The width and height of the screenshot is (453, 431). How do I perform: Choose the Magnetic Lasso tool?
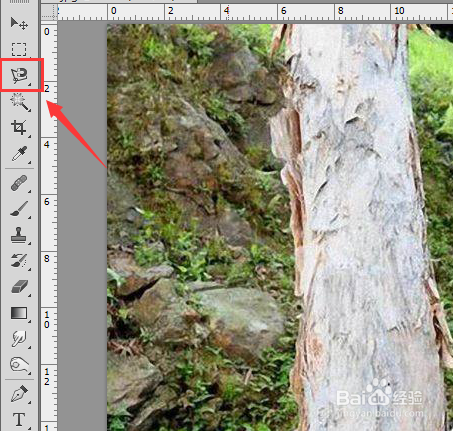(19, 75)
